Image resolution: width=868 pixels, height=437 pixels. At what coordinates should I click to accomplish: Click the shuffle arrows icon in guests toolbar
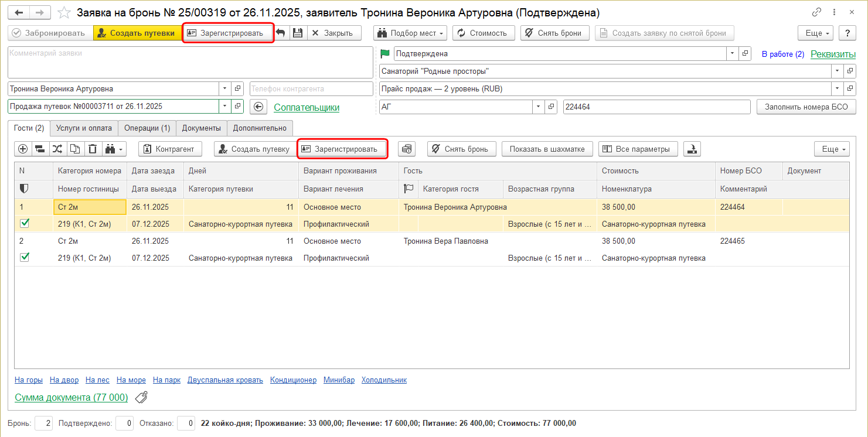(x=57, y=149)
